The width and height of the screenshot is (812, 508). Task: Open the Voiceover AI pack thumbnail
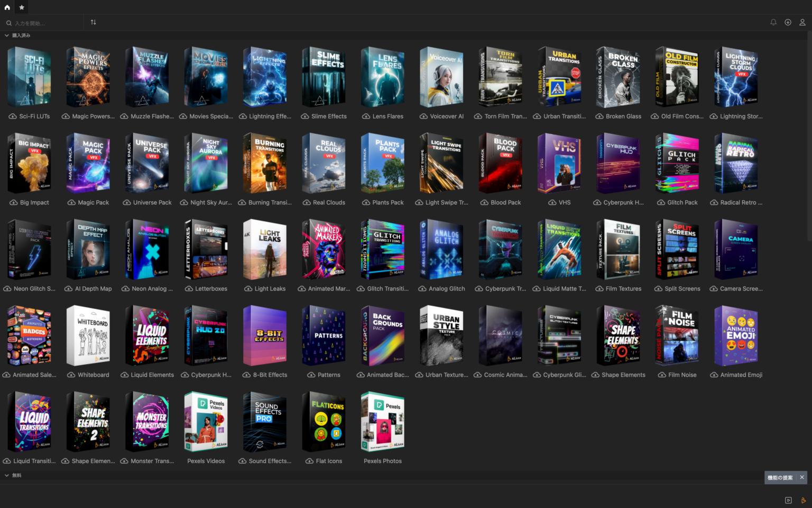point(441,77)
